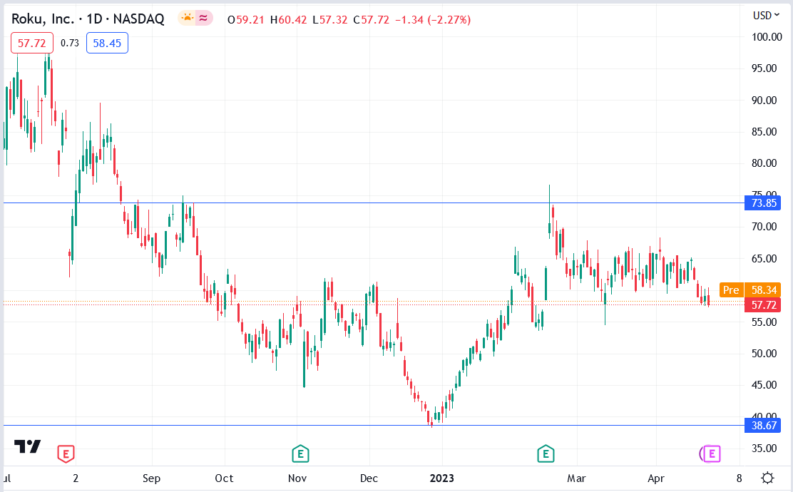Select the 73.85 horizontal line price label
The width and height of the screenshot is (793, 492).
[763, 203]
